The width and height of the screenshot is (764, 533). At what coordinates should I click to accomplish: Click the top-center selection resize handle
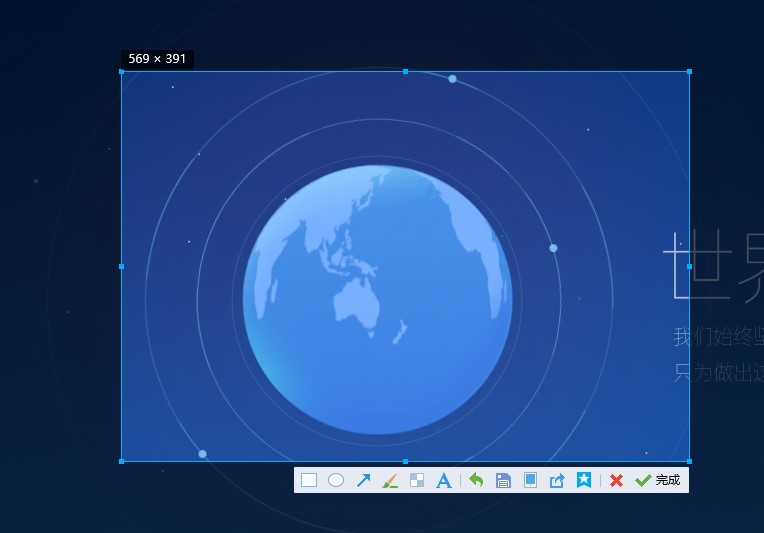coord(405,72)
